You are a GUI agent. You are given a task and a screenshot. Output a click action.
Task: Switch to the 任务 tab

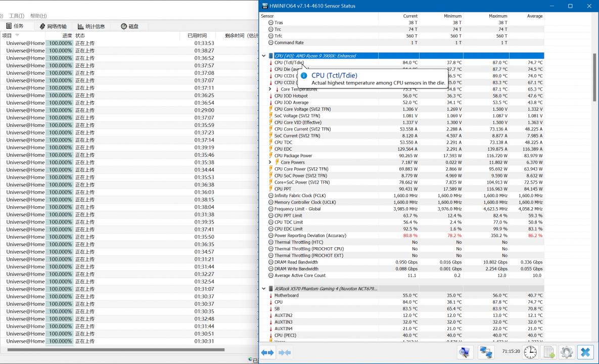[15, 26]
